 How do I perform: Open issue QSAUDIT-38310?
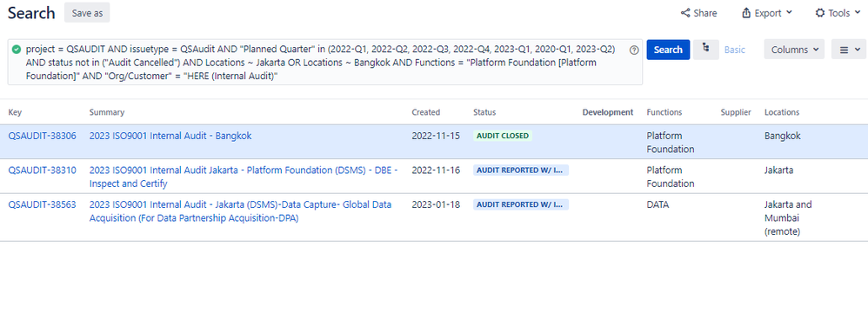coord(42,170)
